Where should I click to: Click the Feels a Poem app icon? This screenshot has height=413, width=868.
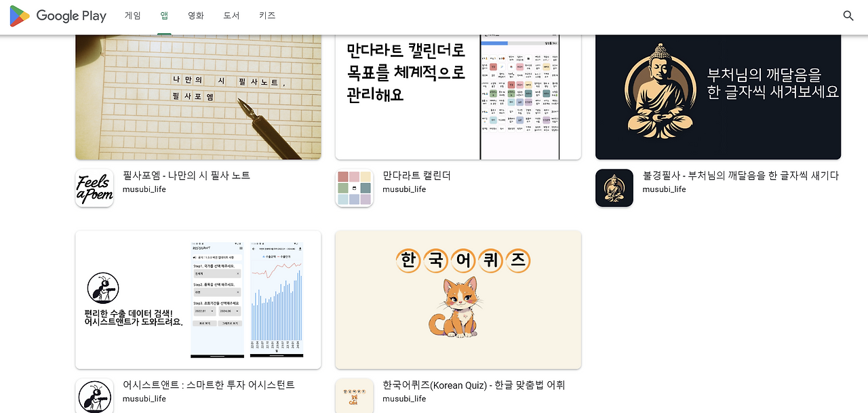coord(94,188)
